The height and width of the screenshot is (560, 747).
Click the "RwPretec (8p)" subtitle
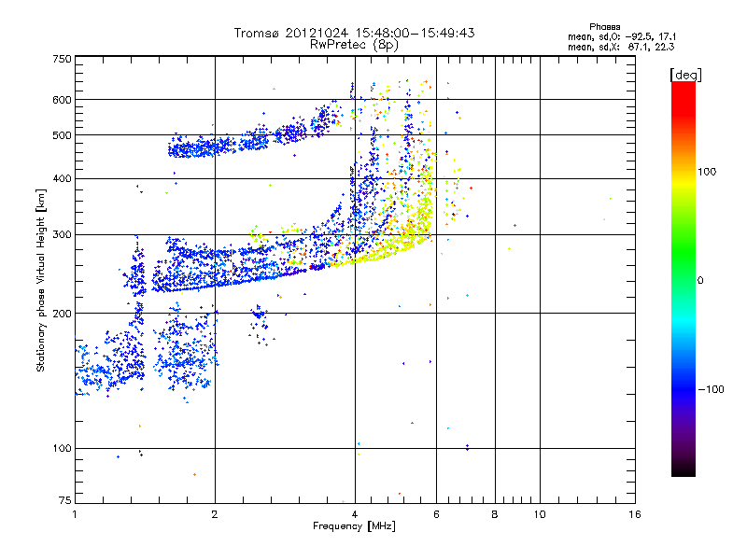coord(354,45)
